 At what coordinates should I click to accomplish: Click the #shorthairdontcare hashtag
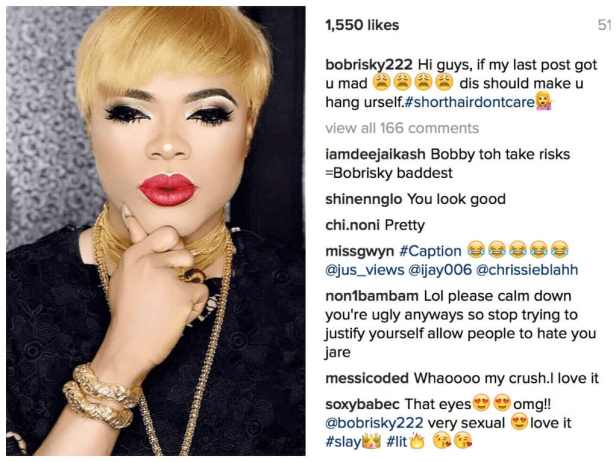coord(470,102)
